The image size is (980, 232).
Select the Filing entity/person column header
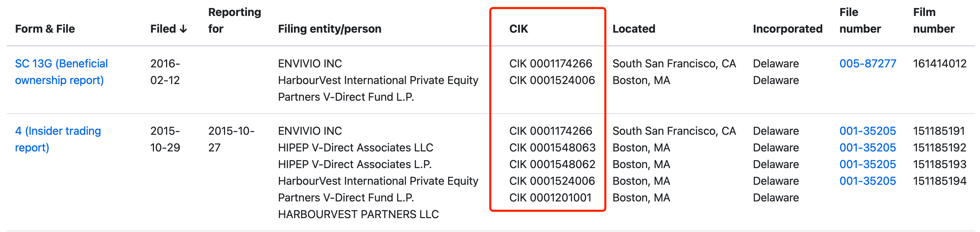(329, 29)
